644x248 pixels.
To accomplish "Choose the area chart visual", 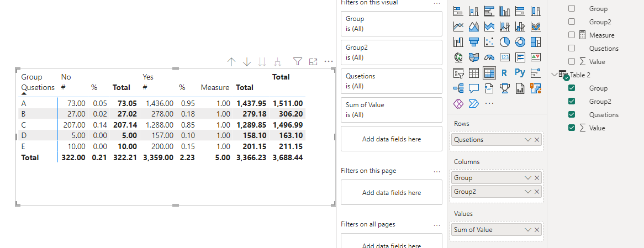I will coord(473,27).
